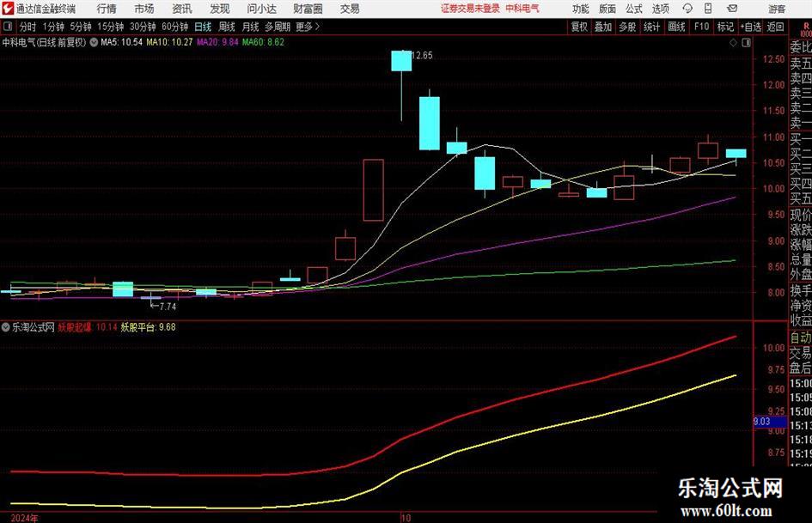Click the 7.74 low price label

[x=168, y=307]
